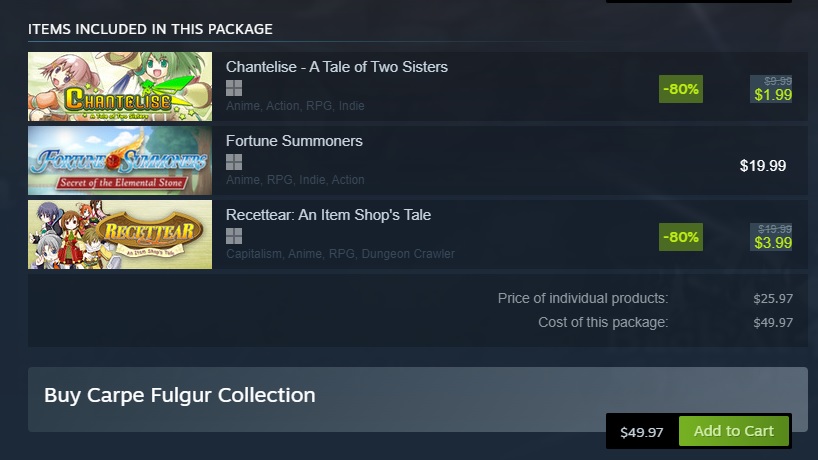This screenshot has height=460, width=818.
Task: Click Windows platform icon under Chantelise
Action: [x=234, y=88]
